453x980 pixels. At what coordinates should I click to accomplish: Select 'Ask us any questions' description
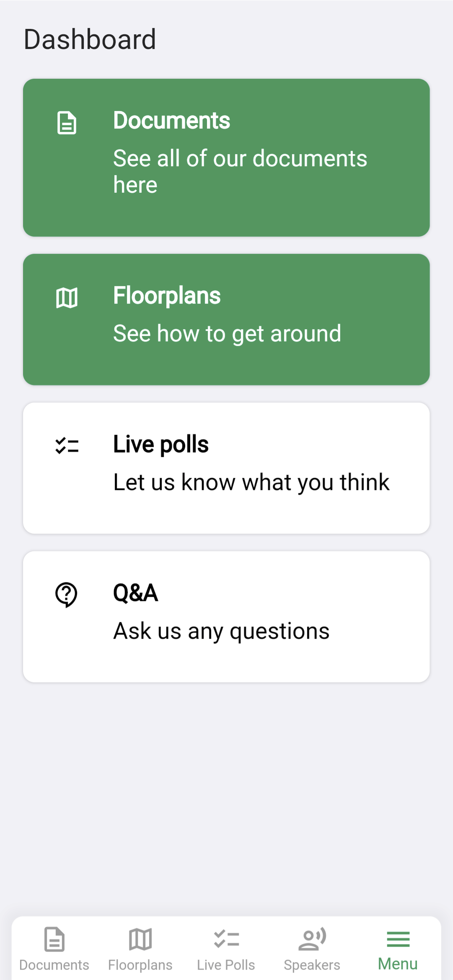pyautogui.click(x=221, y=631)
